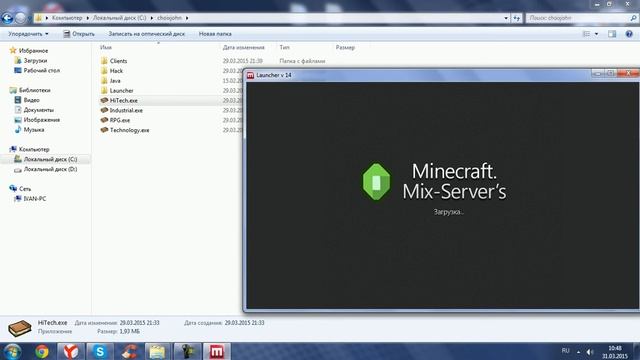Change view with the view icon

[587, 34]
